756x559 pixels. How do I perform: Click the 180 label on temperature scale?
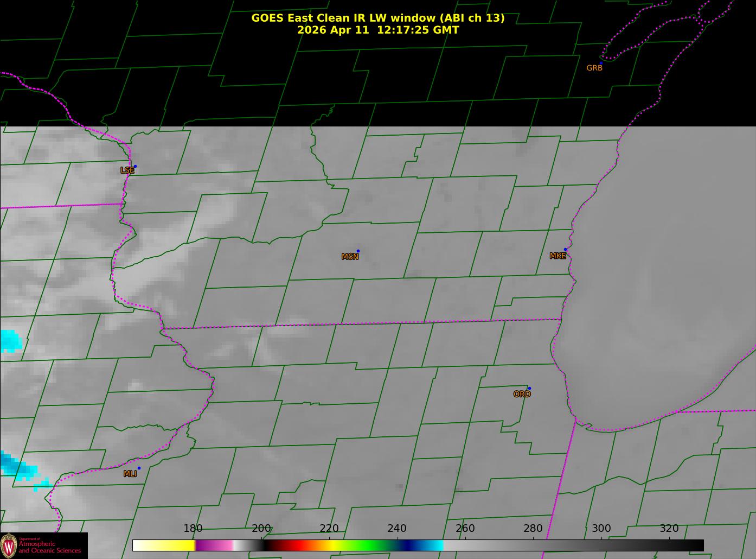(193, 529)
